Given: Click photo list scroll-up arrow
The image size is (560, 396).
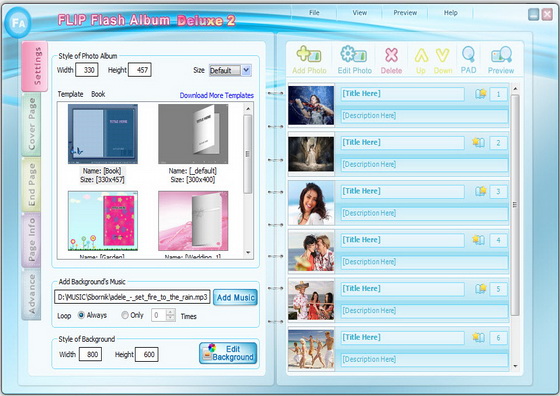Looking at the screenshot, I should point(515,88).
